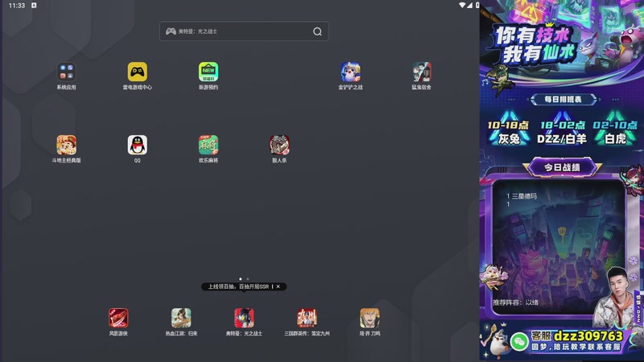Launch 欢乐麻将 game
This screenshot has height=362, width=644.
tap(208, 145)
